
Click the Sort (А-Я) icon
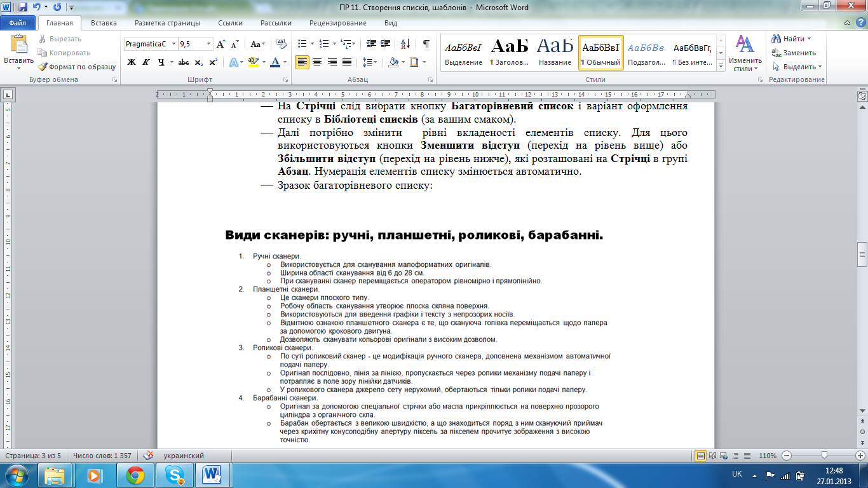[x=405, y=44]
